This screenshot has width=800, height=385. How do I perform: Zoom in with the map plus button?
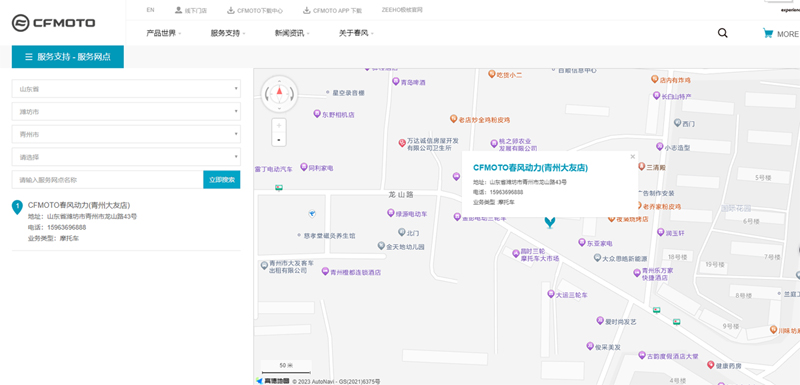coord(279,125)
